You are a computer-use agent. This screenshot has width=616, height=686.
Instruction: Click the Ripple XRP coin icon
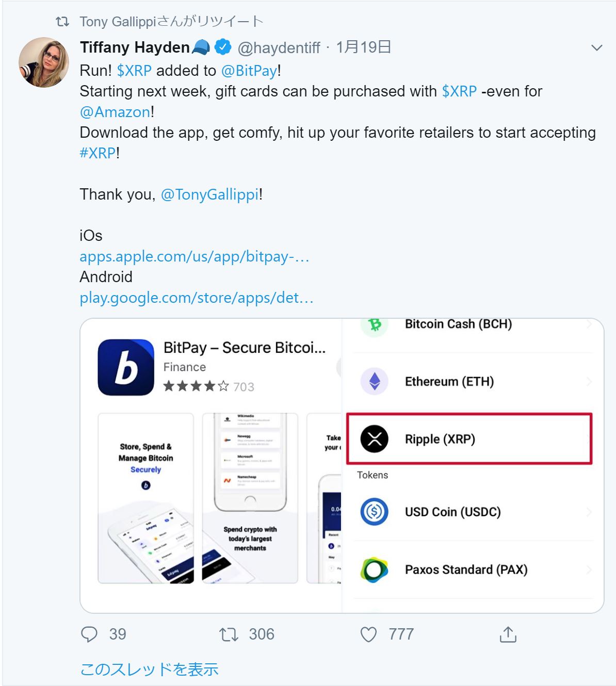click(x=374, y=439)
